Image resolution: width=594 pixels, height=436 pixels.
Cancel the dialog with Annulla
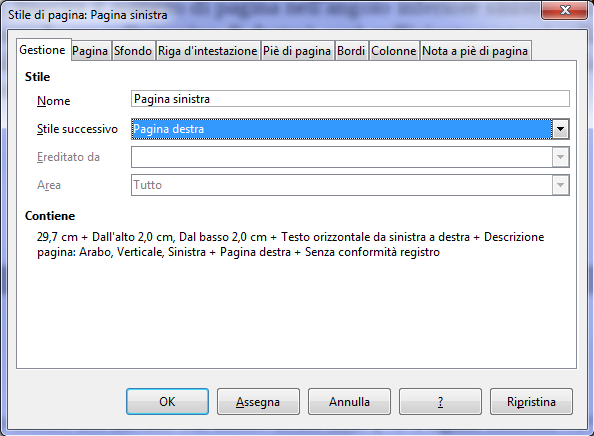(349, 402)
